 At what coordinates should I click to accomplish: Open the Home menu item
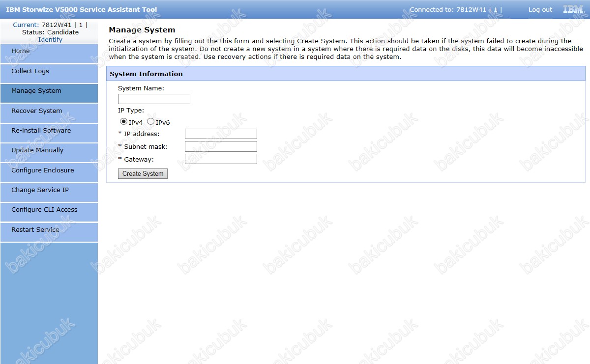(49, 53)
